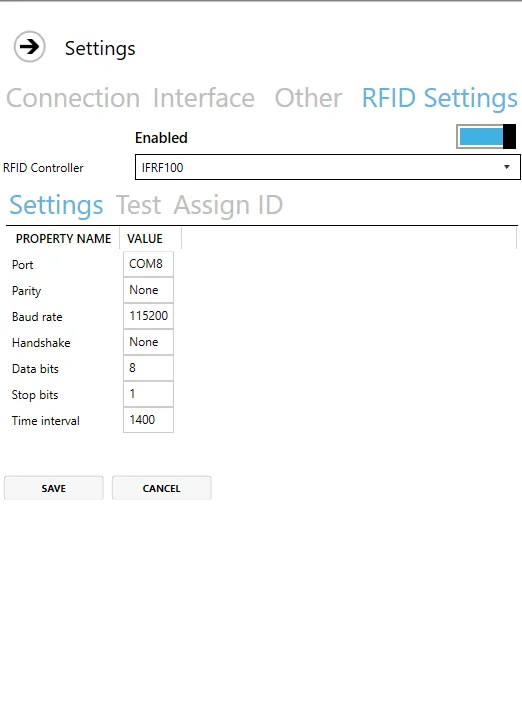522x701 pixels.
Task: Edit the Port value COM8
Action: 148,264
